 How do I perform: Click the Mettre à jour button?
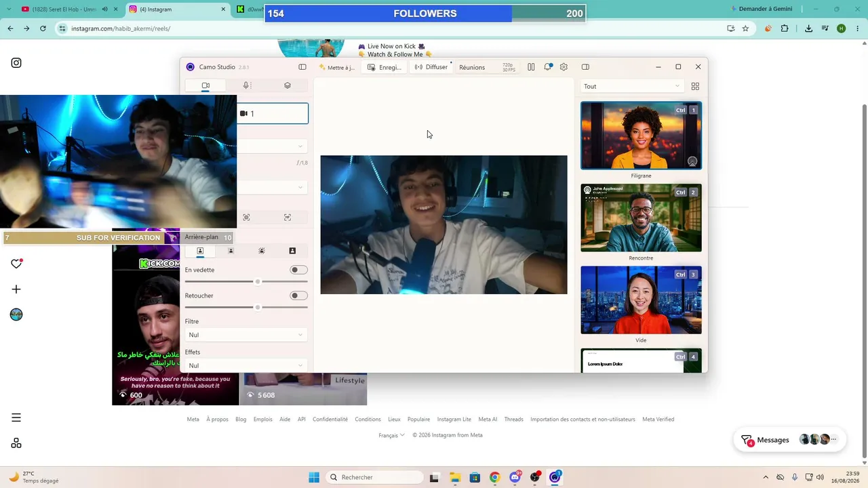336,67
